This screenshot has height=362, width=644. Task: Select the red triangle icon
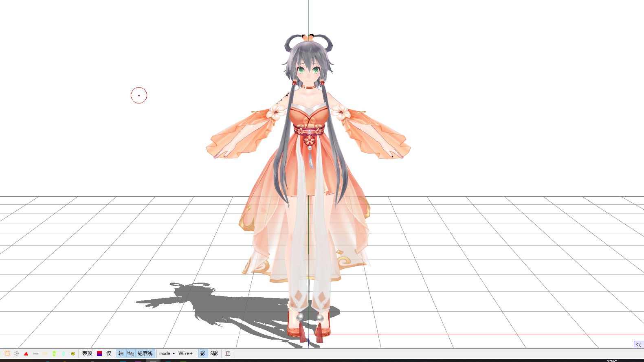point(26,353)
